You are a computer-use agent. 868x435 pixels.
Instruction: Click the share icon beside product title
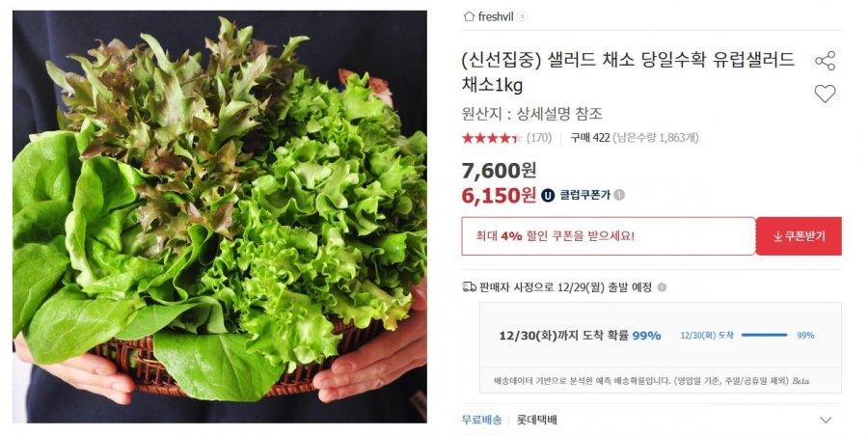tap(825, 61)
